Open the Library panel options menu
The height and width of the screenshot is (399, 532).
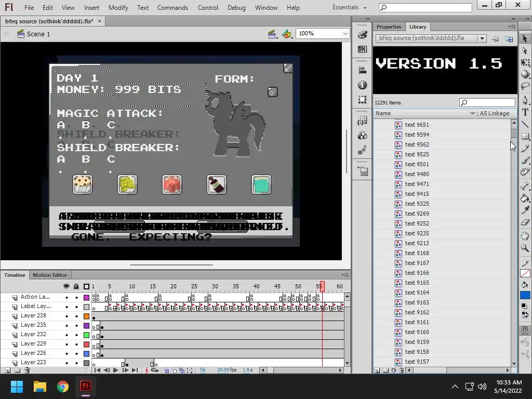click(x=512, y=26)
